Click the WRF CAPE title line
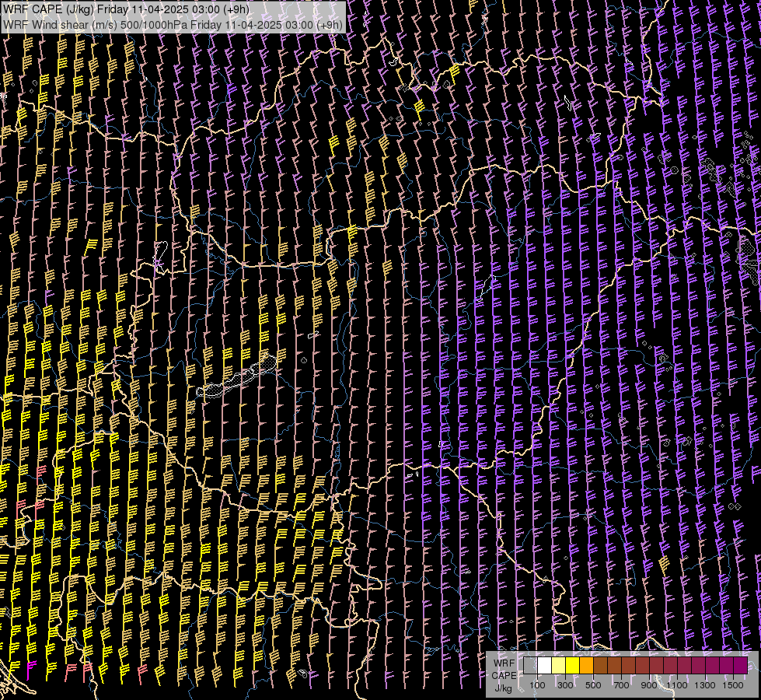Image resolution: width=761 pixels, height=700 pixels. [x=126, y=9]
